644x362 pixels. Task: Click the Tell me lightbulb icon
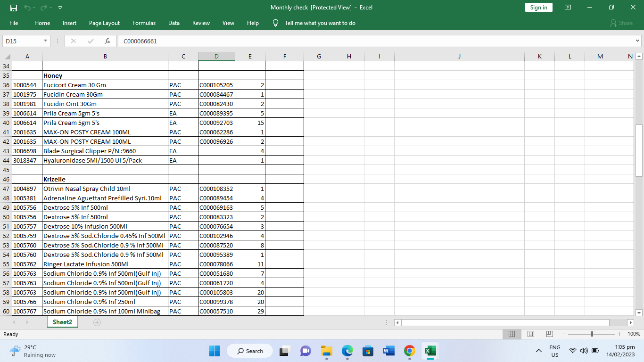click(276, 23)
